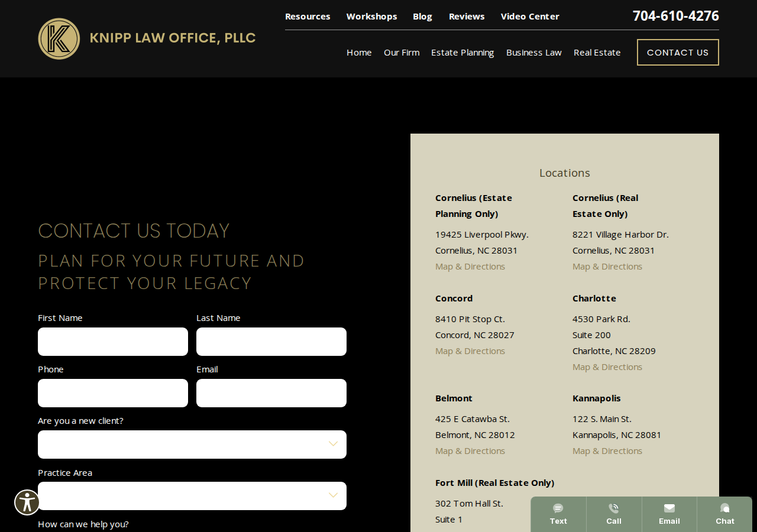Open the Resources menu

308,17
